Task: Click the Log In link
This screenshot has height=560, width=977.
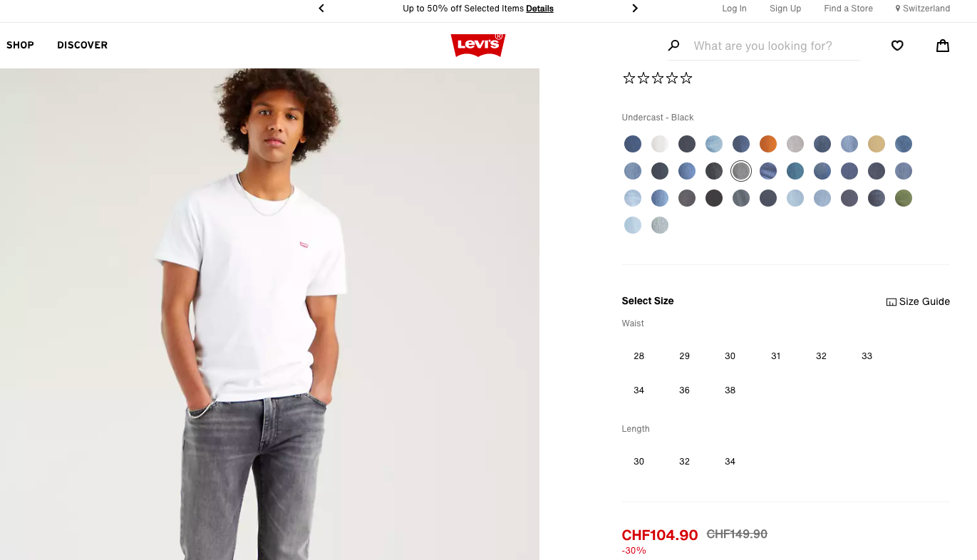Action: [734, 9]
